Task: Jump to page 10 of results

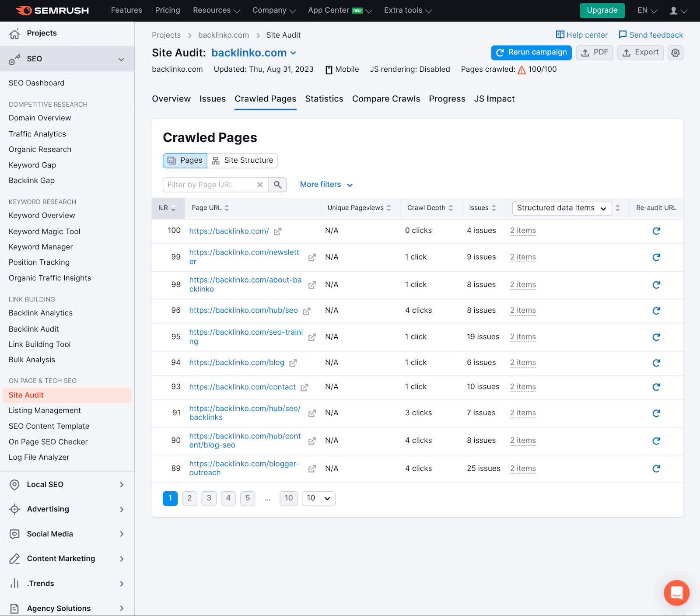Action: click(289, 498)
